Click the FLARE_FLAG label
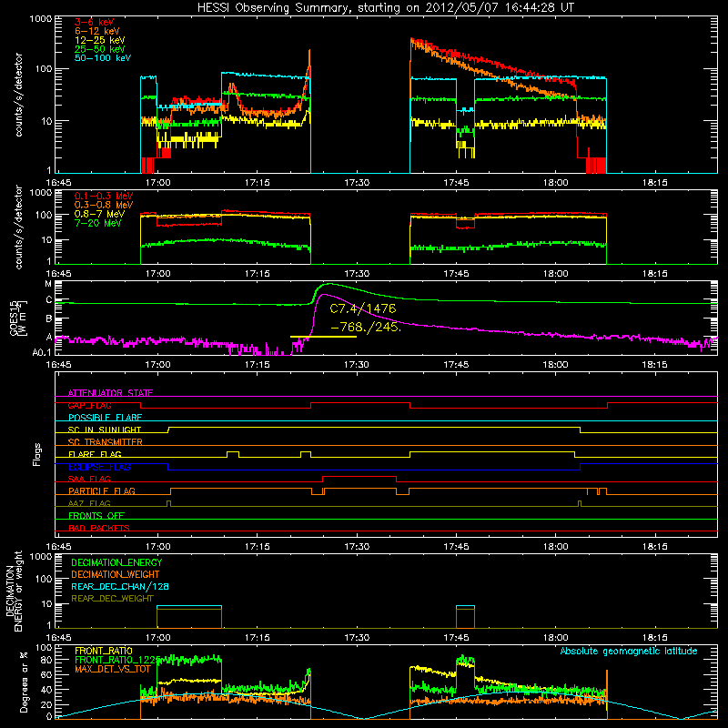This screenshot has width=728, height=728. point(95,454)
